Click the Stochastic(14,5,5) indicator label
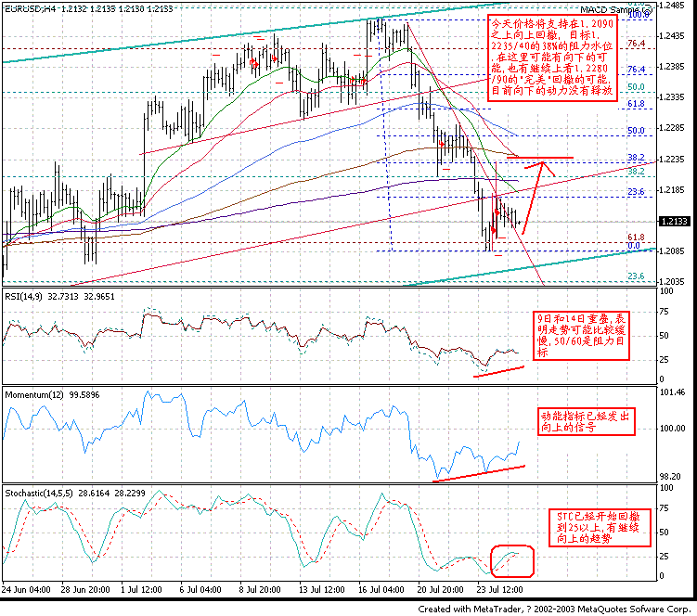Screen dimensions: 697x616 tap(74, 494)
